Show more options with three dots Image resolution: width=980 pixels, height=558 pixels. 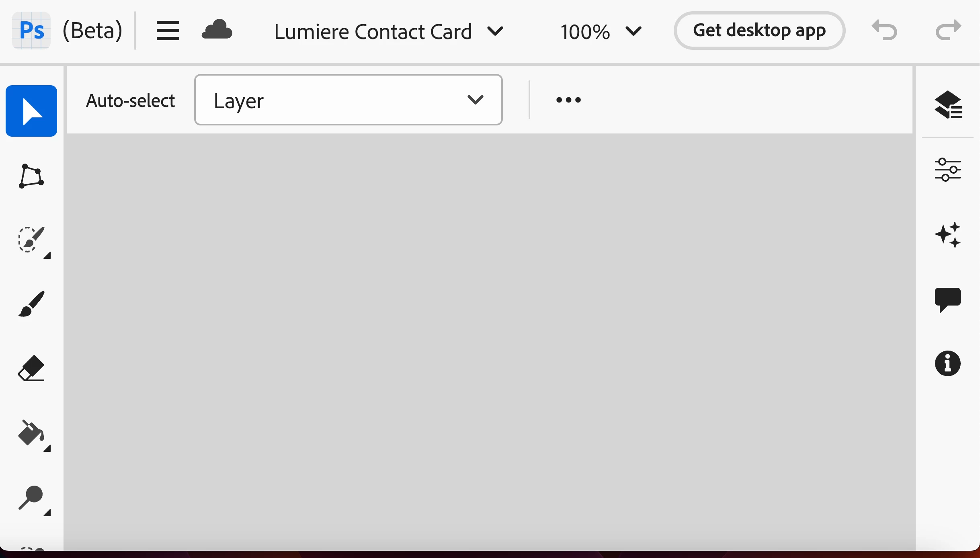point(568,100)
